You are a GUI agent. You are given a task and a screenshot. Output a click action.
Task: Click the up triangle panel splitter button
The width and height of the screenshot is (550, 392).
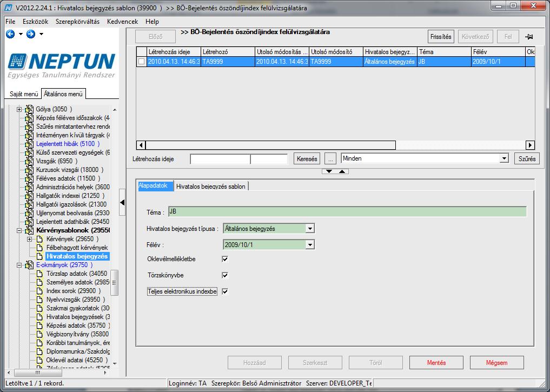(x=342, y=171)
